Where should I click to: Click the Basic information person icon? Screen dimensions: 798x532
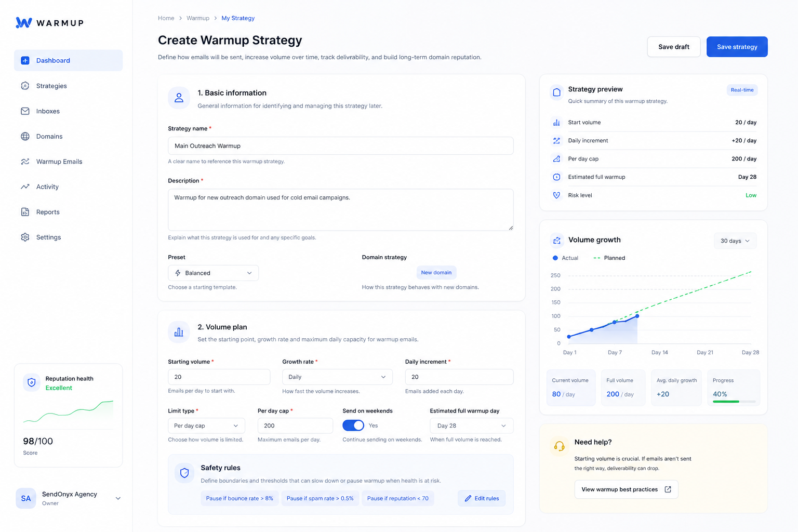tap(179, 98)
